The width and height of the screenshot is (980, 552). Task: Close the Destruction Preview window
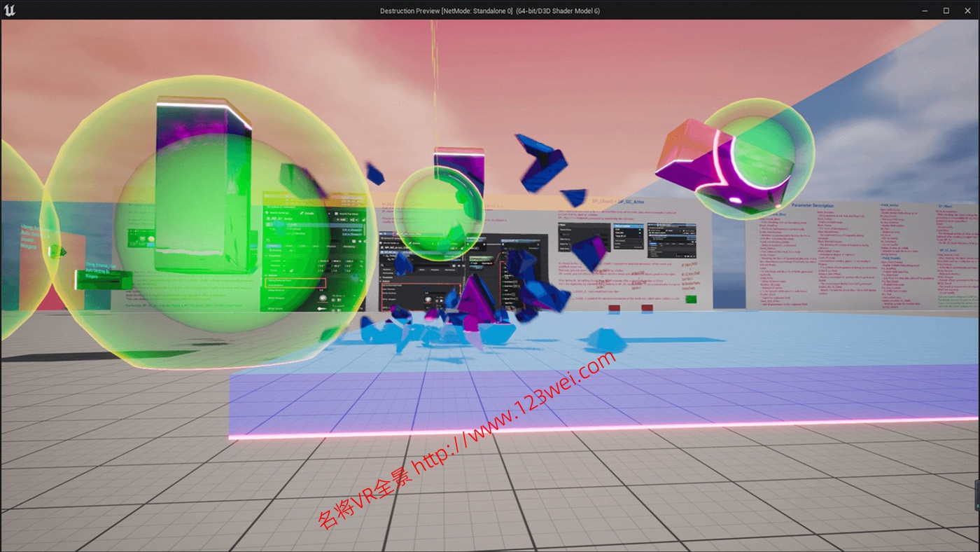click(967, 11)
